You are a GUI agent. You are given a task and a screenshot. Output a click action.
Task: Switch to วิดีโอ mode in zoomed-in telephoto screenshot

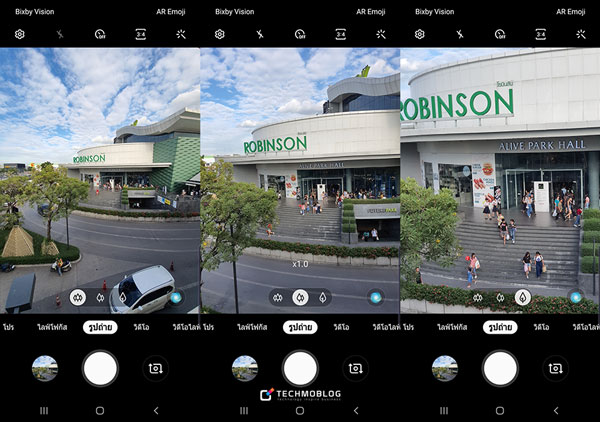(x=541, y=327)
